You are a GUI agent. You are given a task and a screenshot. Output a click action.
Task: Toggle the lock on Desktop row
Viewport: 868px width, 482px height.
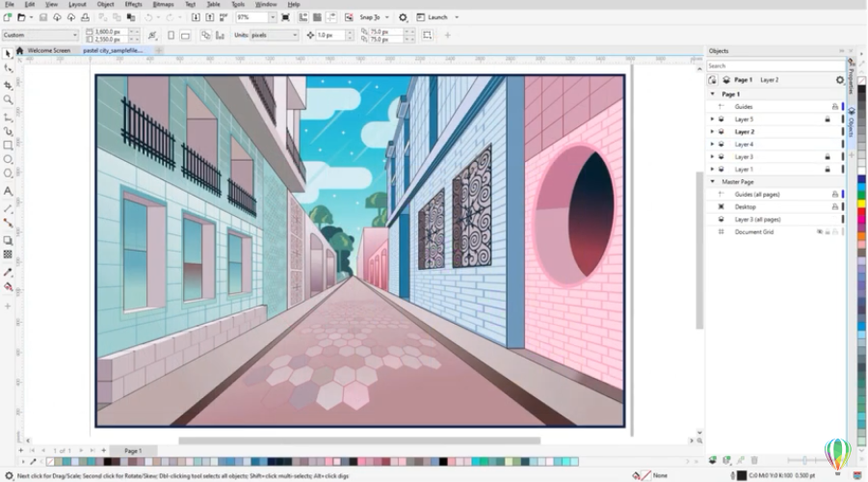pyautogui.click(x=835, y=206)
